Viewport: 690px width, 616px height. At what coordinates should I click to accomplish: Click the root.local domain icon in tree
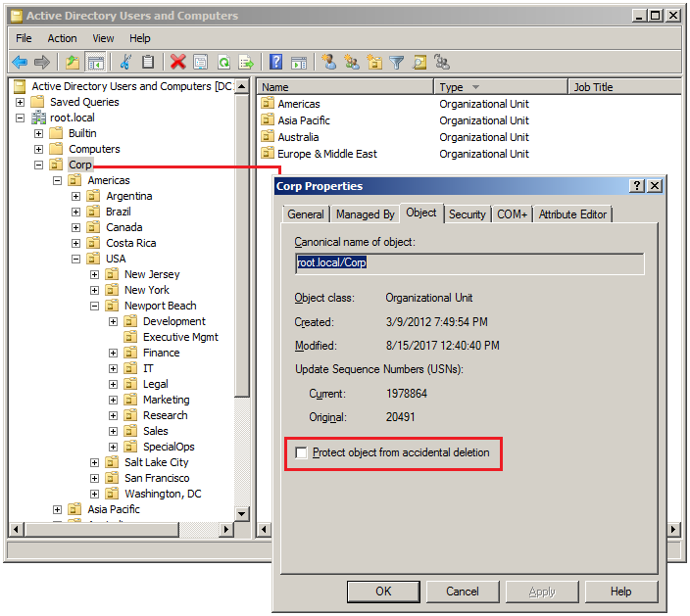tap(39, 118)
